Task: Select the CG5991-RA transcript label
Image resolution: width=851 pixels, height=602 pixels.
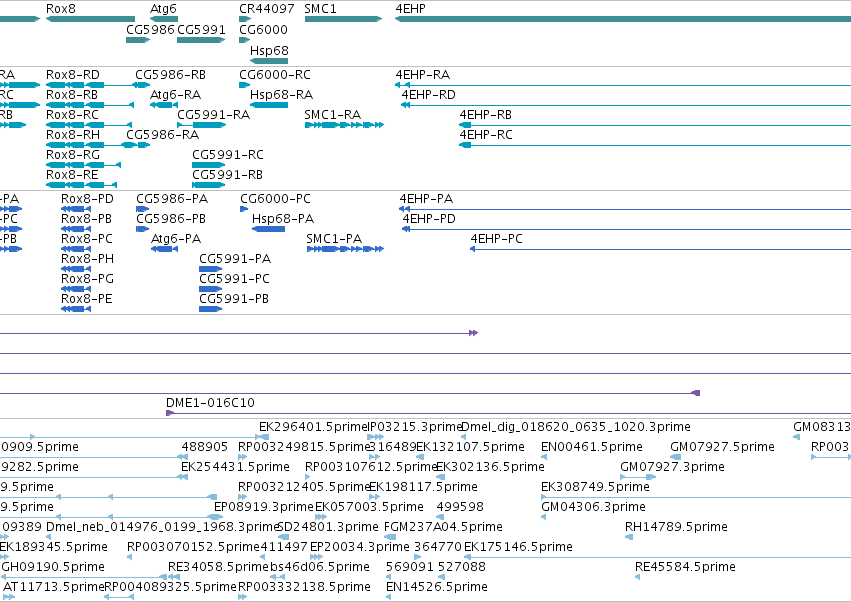Action: pyautogui.click(x=213, y=115)
